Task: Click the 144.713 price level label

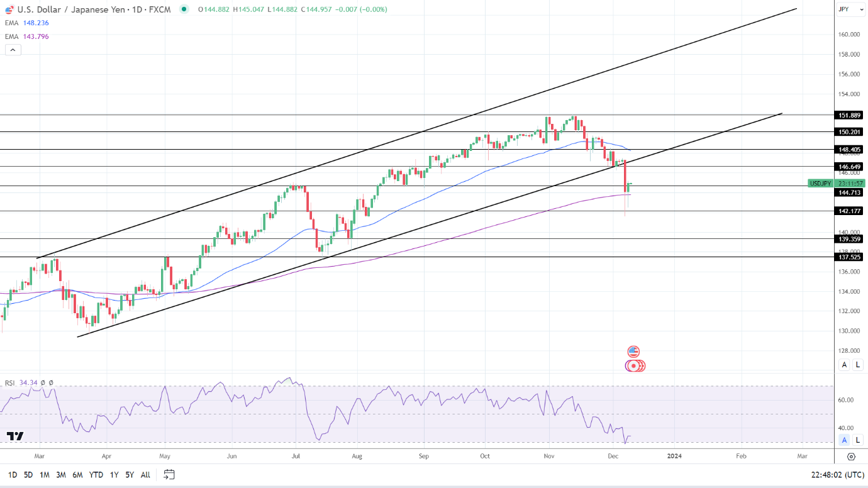Action: (x=849, y=192)
